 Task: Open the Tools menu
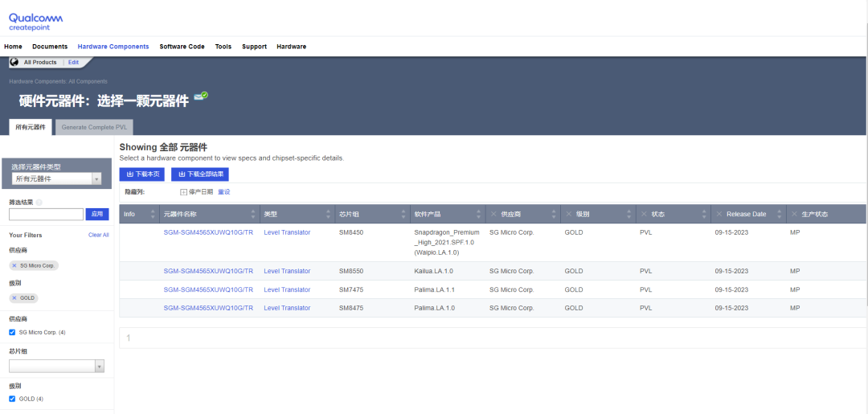(x=223, y=47)
